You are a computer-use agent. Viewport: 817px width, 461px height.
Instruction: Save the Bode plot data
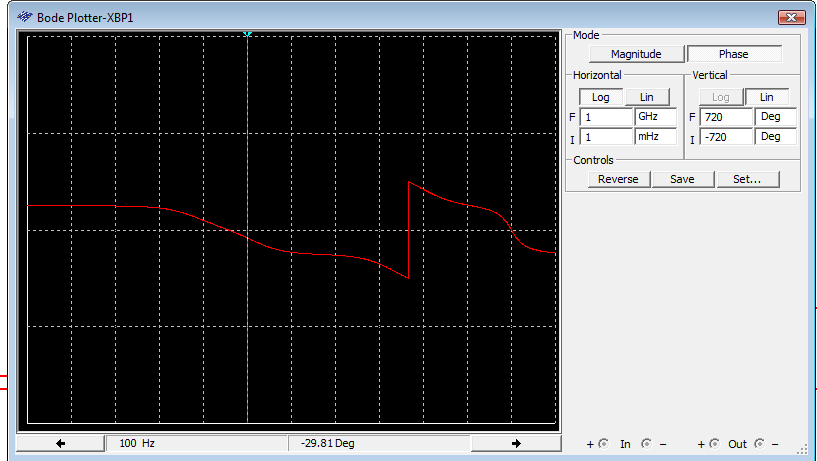click(x=683, y=179)
